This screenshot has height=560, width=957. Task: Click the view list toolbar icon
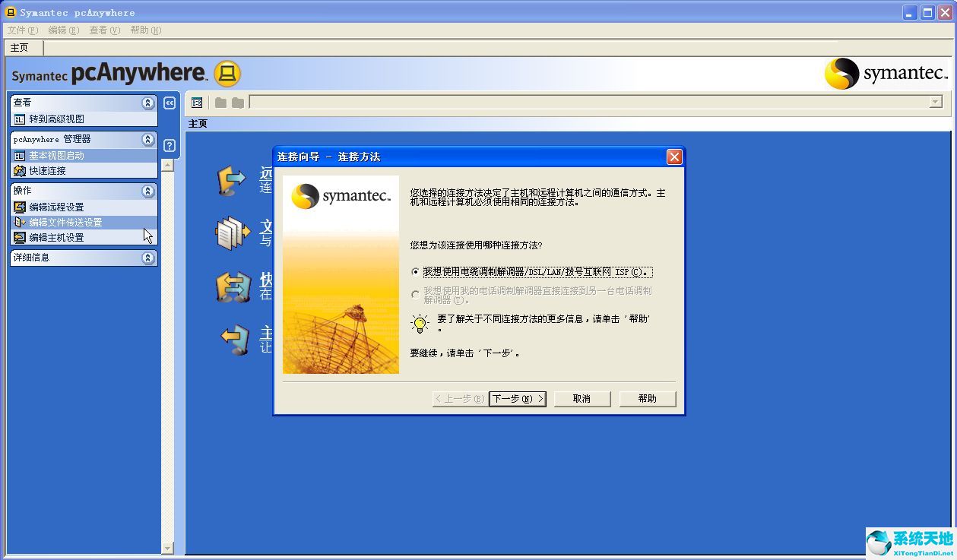coord(197,103)
